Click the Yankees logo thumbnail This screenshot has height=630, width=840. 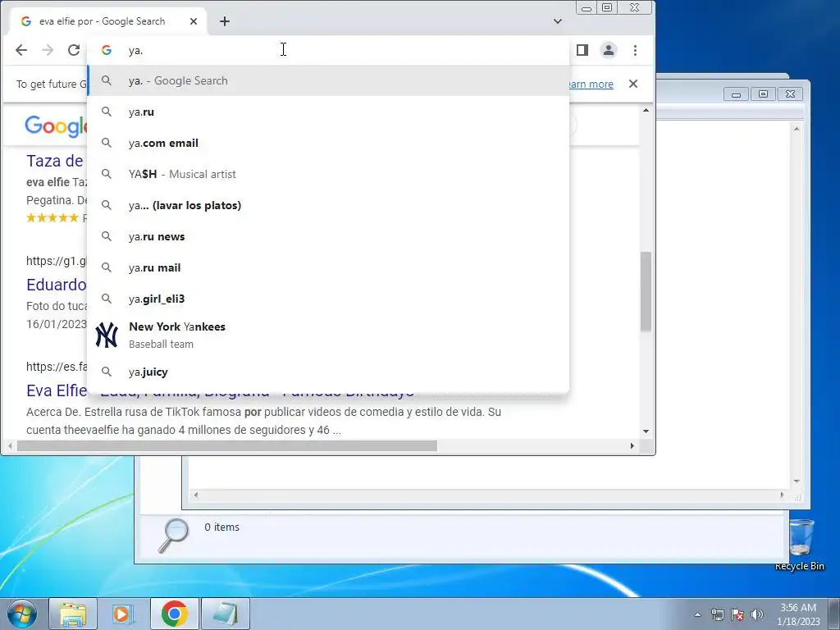tap(107, 336)
